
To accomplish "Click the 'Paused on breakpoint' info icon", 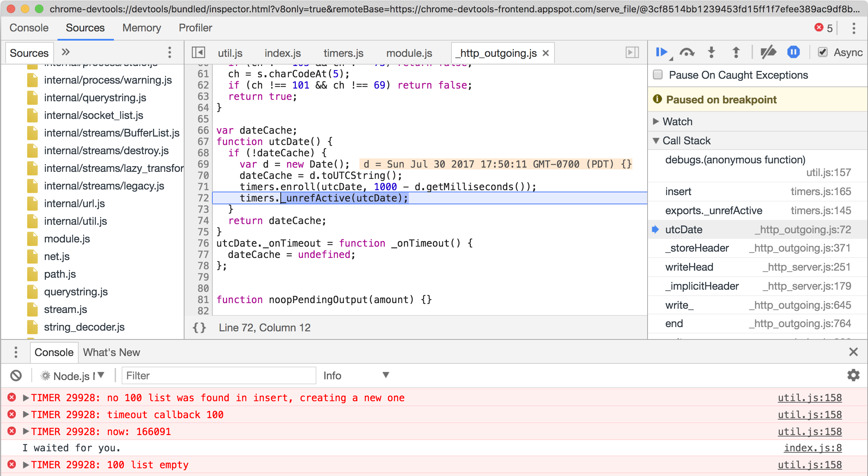I will pyautogui.click(x=657, y=99).
